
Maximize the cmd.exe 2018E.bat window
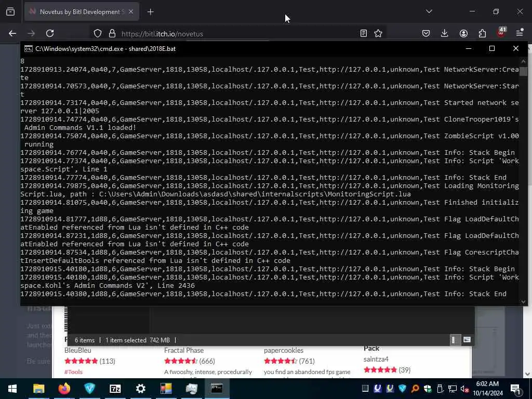click(491, 48)
